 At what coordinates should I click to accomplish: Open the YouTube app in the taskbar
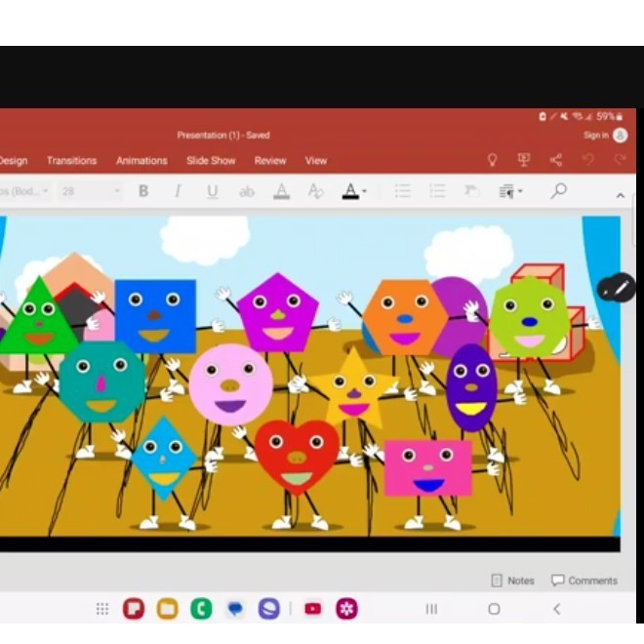pyautogui.click(x=312, y=609)
